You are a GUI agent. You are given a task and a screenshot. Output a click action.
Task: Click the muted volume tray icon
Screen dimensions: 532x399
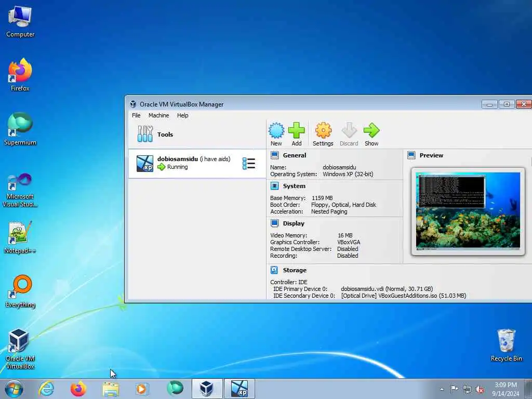click(480, 390)
